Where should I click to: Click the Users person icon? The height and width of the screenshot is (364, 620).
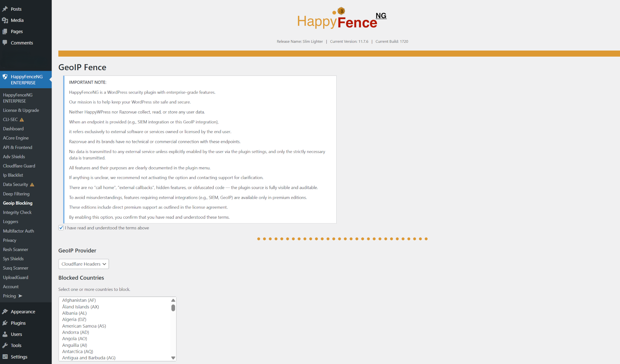click(x=5, y=334)
